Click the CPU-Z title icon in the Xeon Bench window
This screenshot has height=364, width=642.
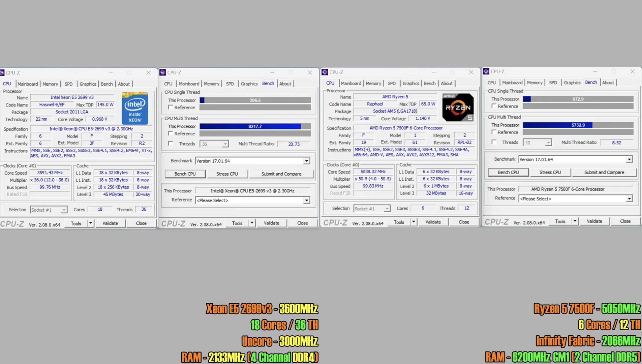(x=163, y=72)
